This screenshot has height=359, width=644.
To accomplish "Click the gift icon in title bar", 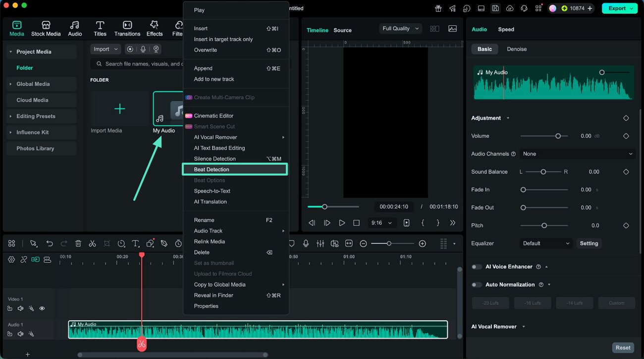I will [x=438, y=8].
